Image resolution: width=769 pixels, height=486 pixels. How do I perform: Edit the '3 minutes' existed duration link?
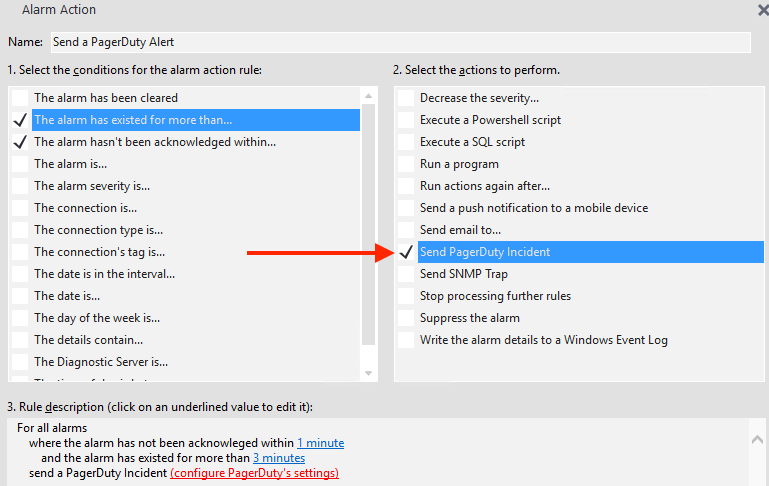pos(279,458)
